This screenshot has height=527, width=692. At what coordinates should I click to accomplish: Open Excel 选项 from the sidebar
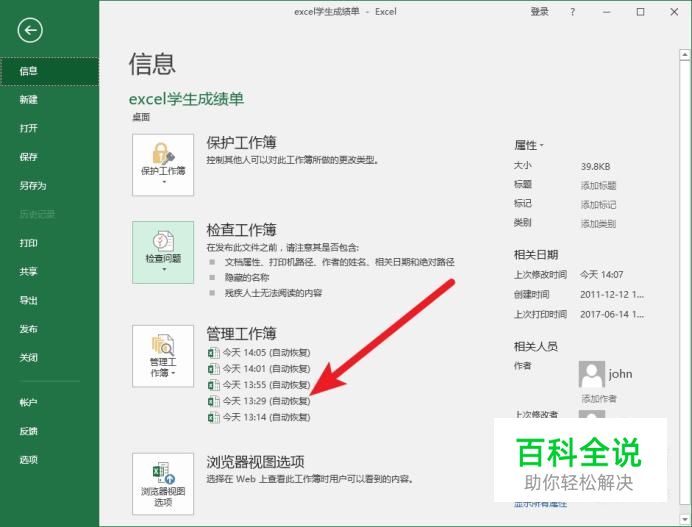(49, 460)
